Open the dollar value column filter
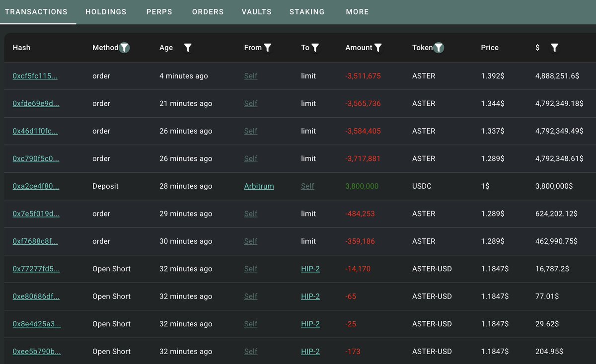596x364 pixels. point(555,48)
